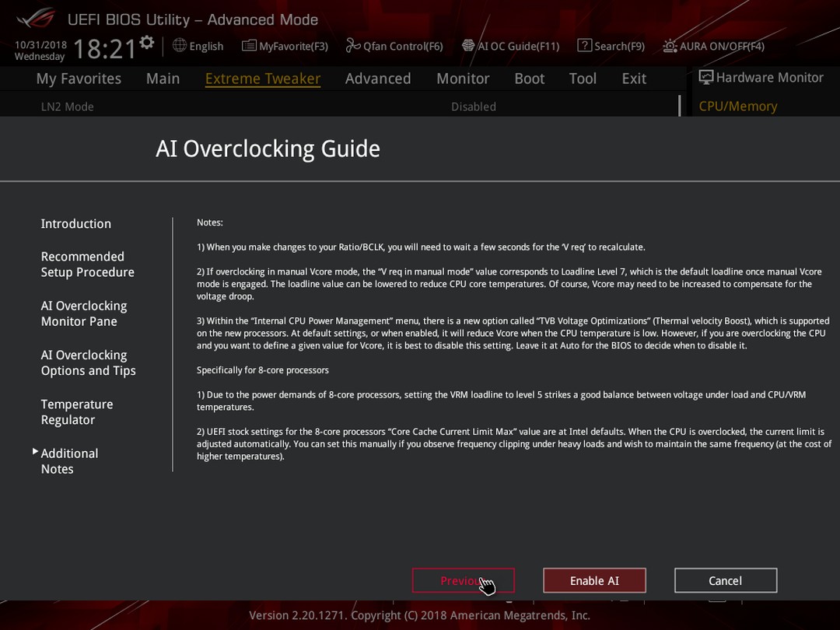This screenshot has height=630, width=840.
Task: View AI Overclocking Monitor Pane section
Action: point(84,314)
